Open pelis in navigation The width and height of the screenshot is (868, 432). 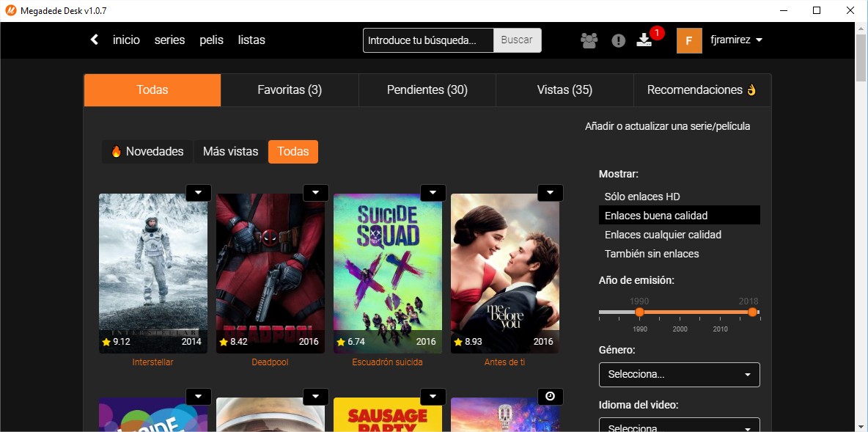(211, 40)
